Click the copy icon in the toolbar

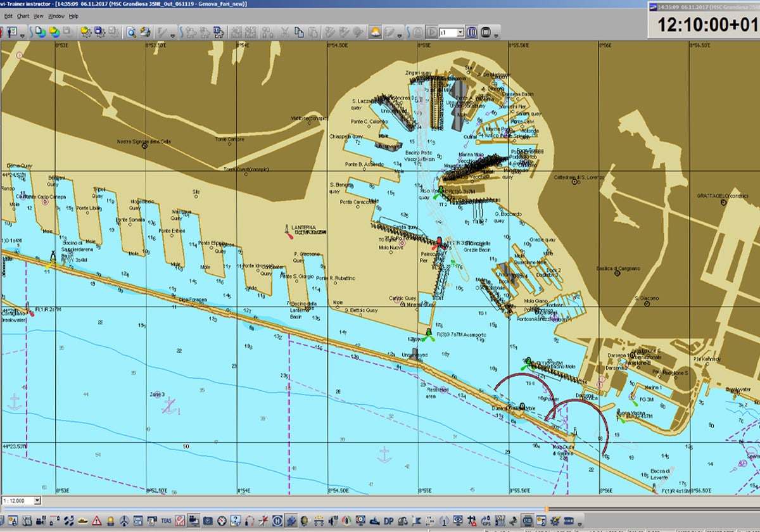[298, 32]
